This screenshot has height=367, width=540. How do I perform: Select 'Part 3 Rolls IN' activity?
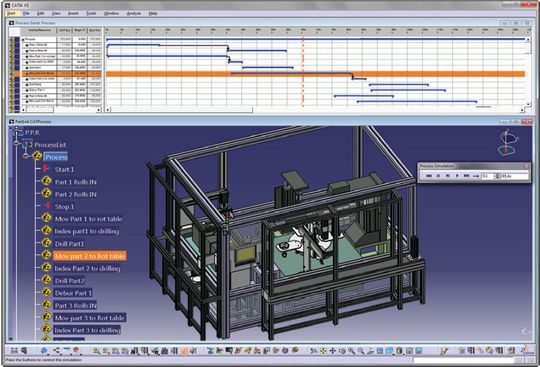75,306
